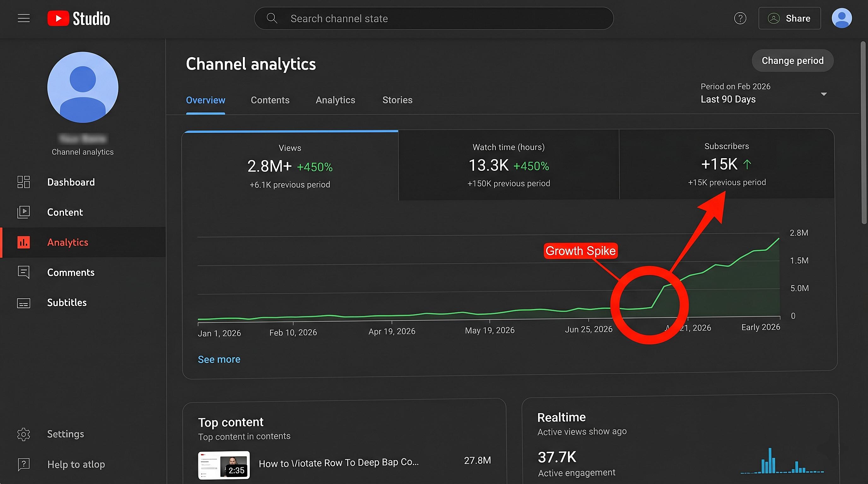The image size is (868, 484).
Task: Click the 37.7K realtime value
Action: [557, 457]
